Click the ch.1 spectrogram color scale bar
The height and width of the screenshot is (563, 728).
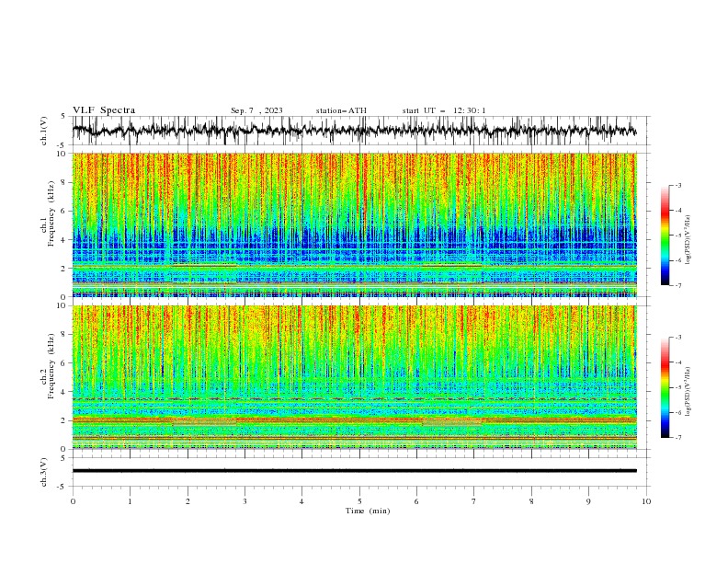click(x=665, y=236)
